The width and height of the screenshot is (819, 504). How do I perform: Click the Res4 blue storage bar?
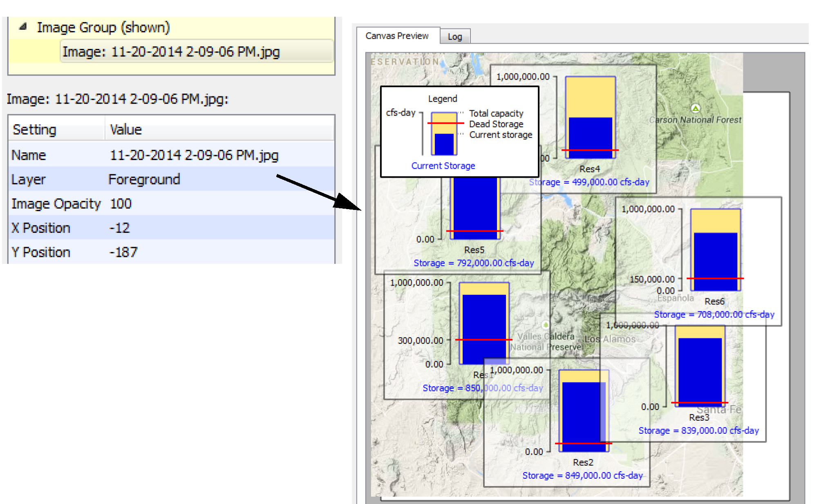[x=590, y=133]
